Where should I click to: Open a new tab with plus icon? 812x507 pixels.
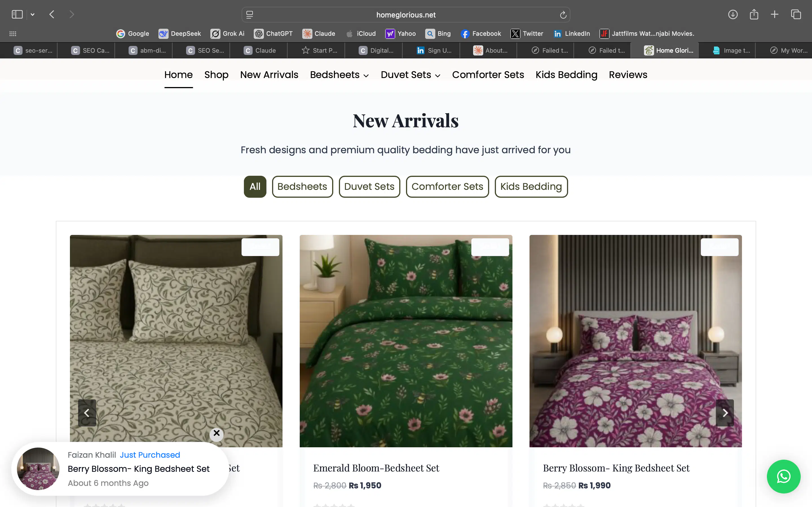click(x=775, y=14)
